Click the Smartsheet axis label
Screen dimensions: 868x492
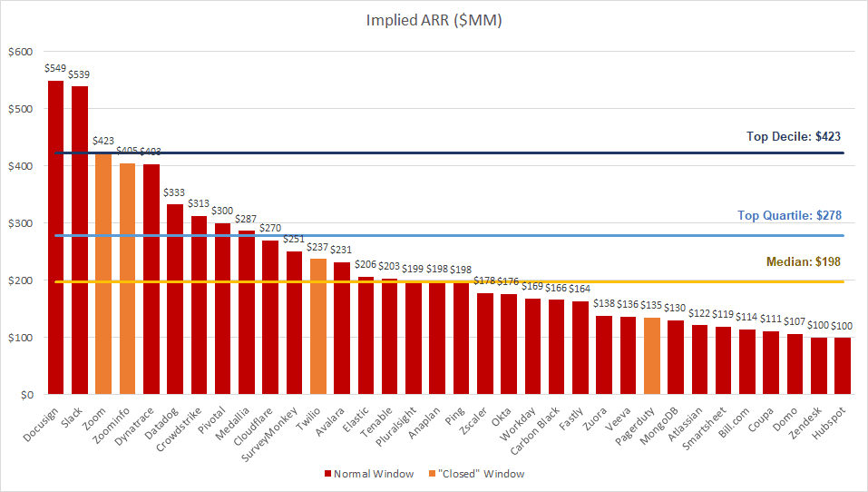point(704,428)
